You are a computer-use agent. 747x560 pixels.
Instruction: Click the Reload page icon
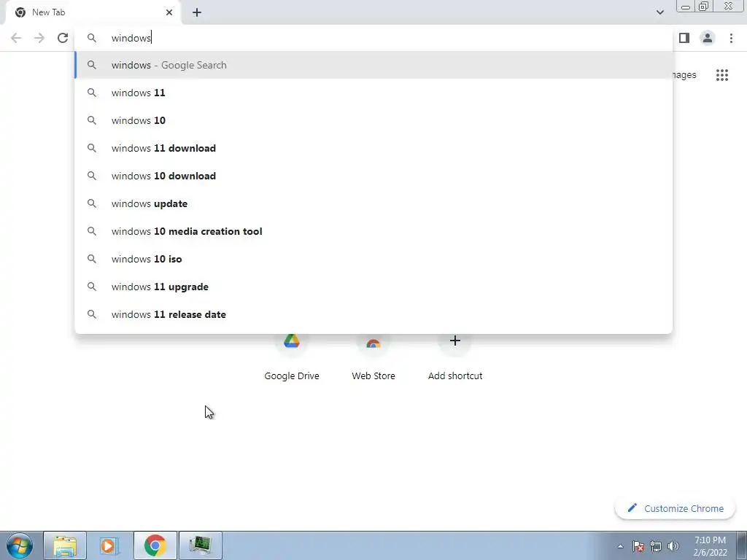tap(63, 38)
